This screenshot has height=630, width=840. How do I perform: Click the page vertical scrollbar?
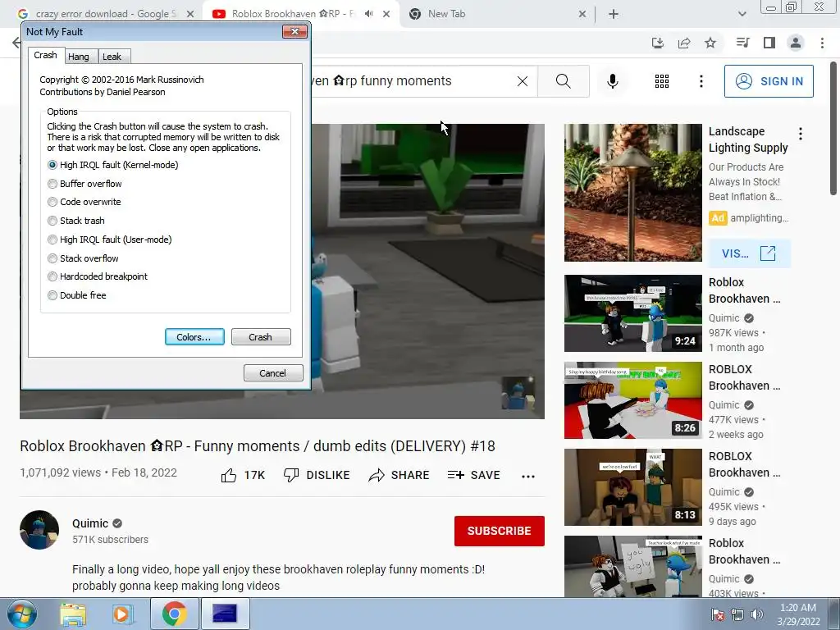(834, 128)
